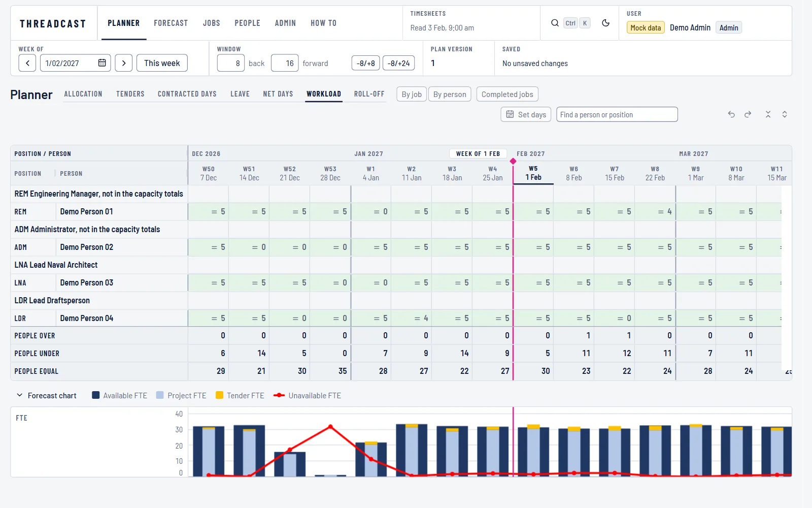Image resolution: width=812 pixels, height=508 pixels.
Task: Switch to the Contracted Days tab
Action: (187, 94)
